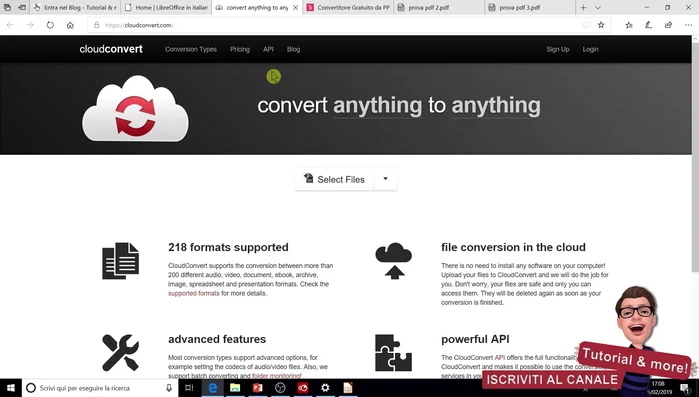The width and height of the screenshot is (699, 397).
Task: Open the Pricing page
Action: 240,49
